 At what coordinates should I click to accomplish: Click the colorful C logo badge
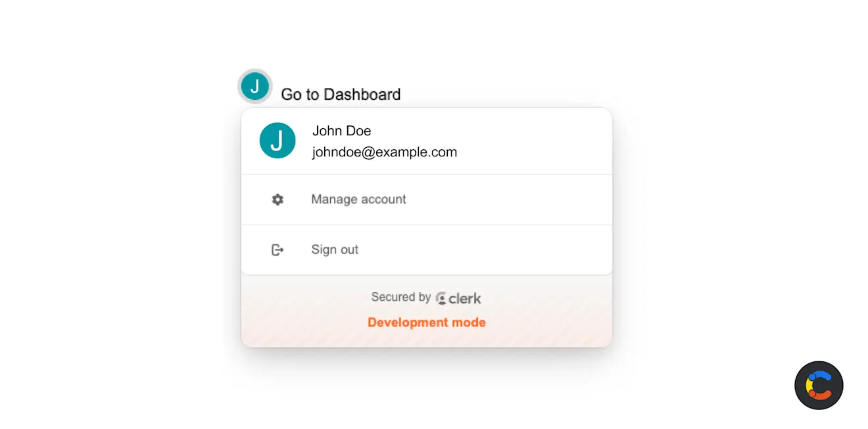(x=819, y=385)
